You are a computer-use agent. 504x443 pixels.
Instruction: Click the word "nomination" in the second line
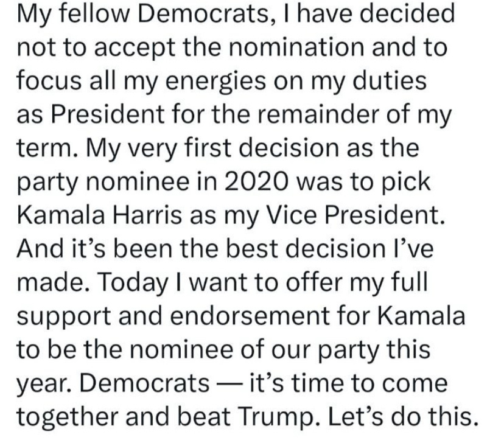297,47
